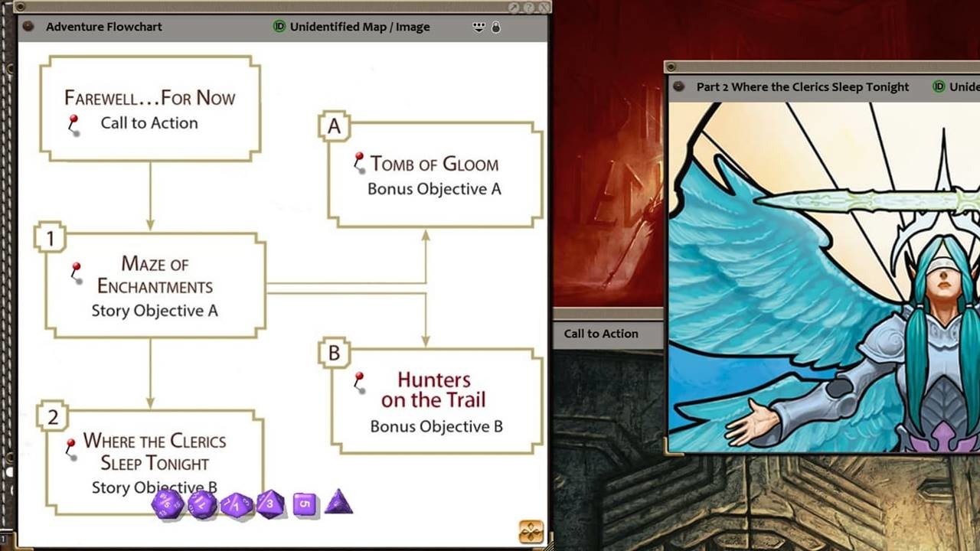
Task: Click the Adventure Flowchart title field
Action: click(104, 27)
